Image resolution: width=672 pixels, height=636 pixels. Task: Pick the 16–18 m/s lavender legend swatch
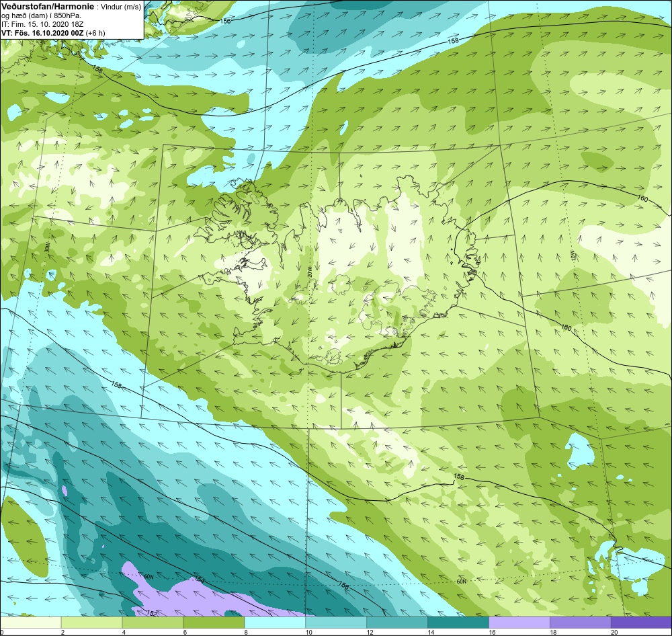pos(519,622)
